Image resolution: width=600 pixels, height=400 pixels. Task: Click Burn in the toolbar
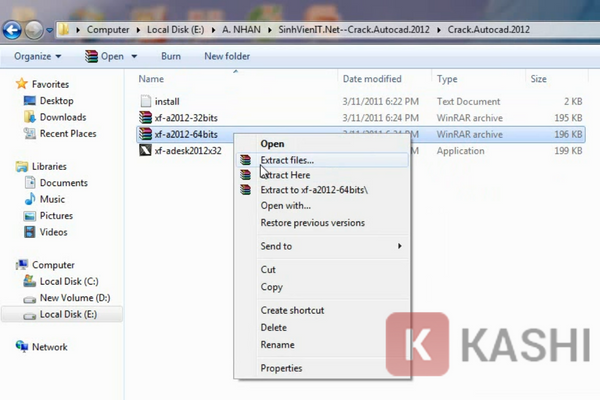[x=171, y=56]
